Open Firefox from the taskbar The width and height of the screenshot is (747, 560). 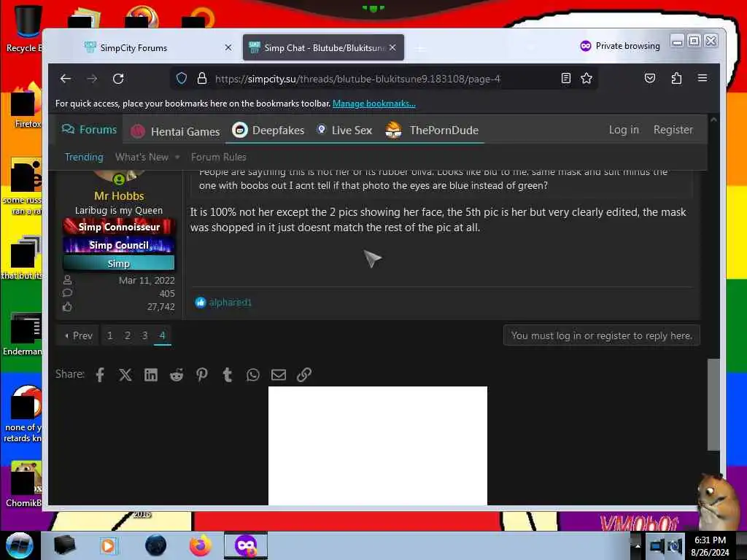click(x=201, y=545)
